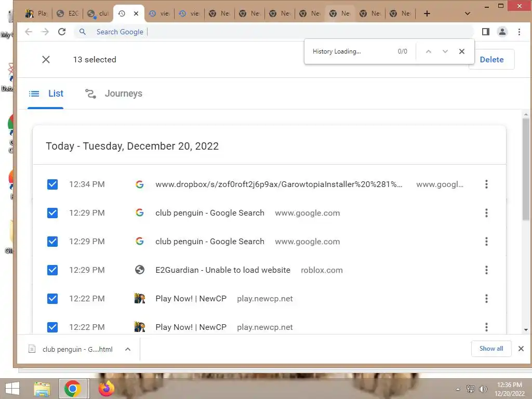Viewport: 532px width, 399px height.
Task: Uncheck last 12:22 PM NewCP entry
Action: (x=52, y=327)
